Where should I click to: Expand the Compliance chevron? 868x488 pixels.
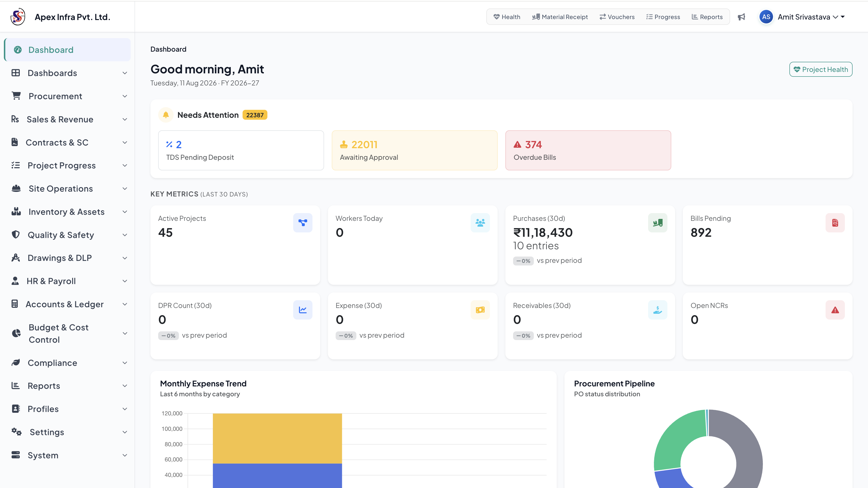[x=125, y=363]
